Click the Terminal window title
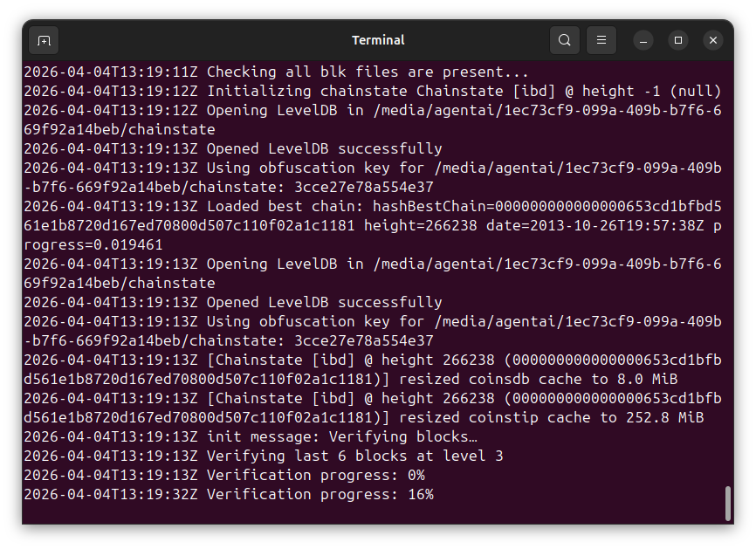Screen dimensions: 756x549 click(x=378, y=40)
